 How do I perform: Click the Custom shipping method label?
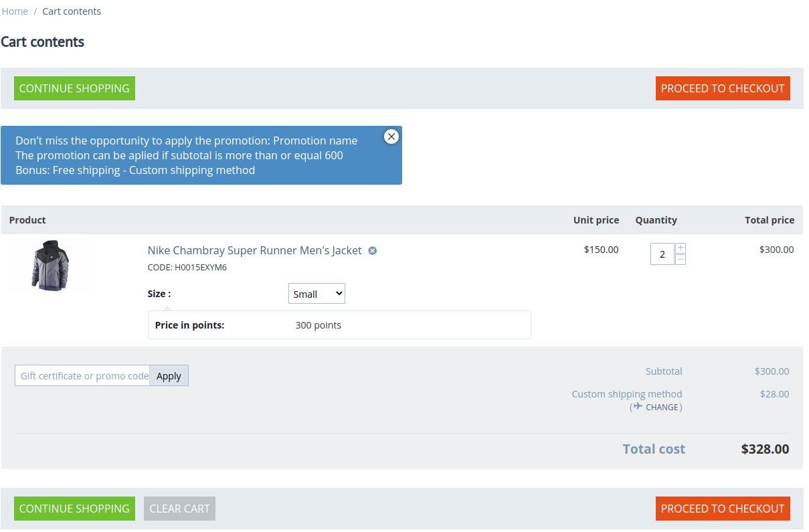(x=627, y=394)
